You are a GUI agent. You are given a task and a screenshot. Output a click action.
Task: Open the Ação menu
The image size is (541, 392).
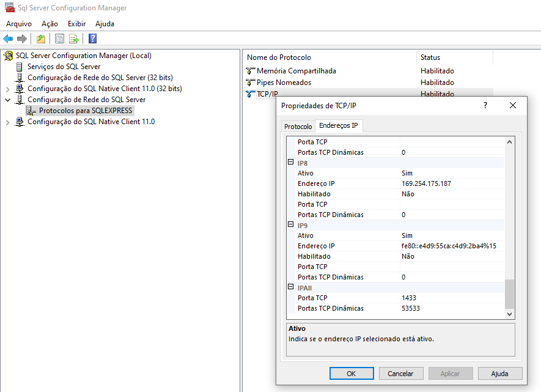(50, 24)
